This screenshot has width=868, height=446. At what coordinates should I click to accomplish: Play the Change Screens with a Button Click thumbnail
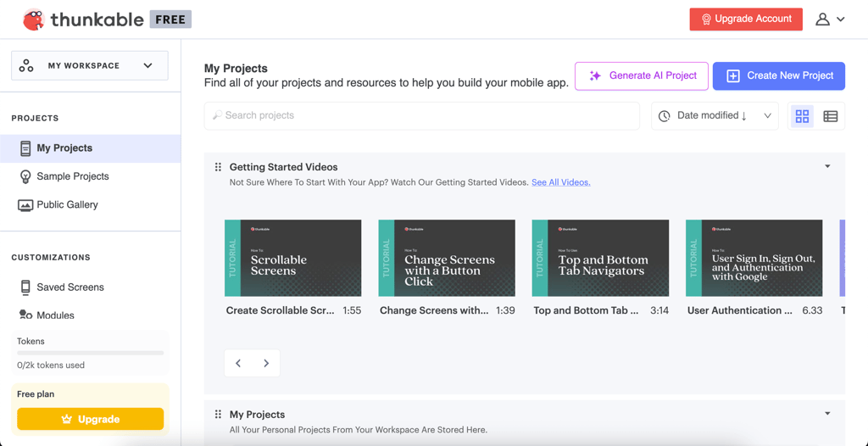pos(447,258)
